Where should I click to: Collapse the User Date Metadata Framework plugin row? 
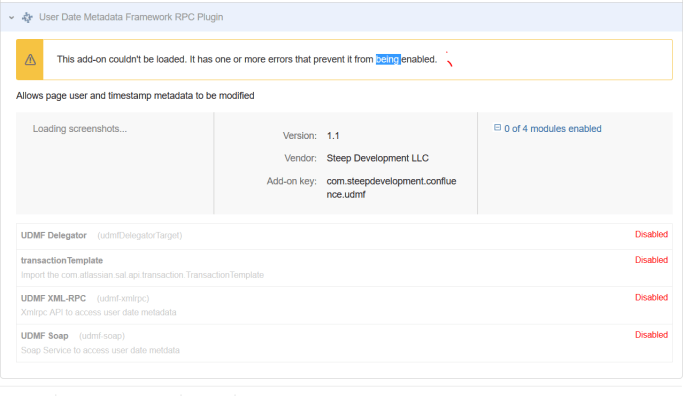pos(12,17)
